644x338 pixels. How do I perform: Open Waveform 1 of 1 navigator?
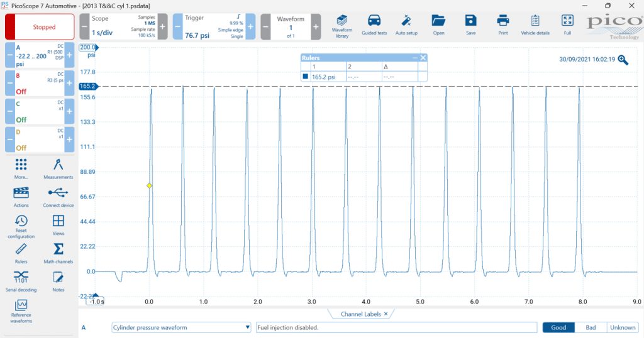click(291, 26)
